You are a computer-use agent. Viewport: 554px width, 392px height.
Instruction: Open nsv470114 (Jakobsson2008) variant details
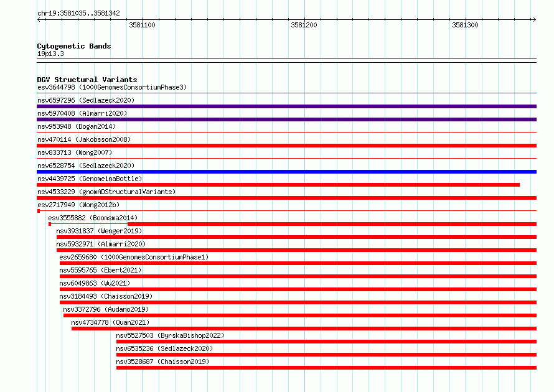pyautogui.click(x=84, y=139)
